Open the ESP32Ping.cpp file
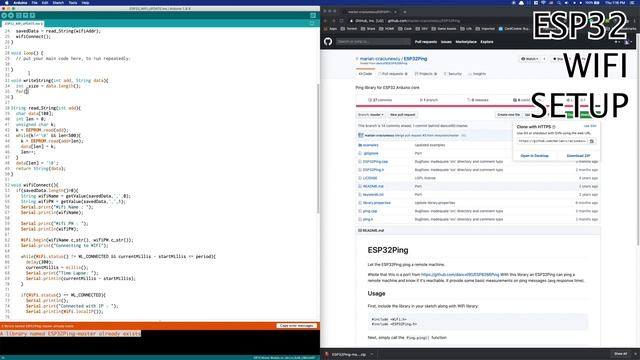Screen dimensions: 640x360 [375, 162]
